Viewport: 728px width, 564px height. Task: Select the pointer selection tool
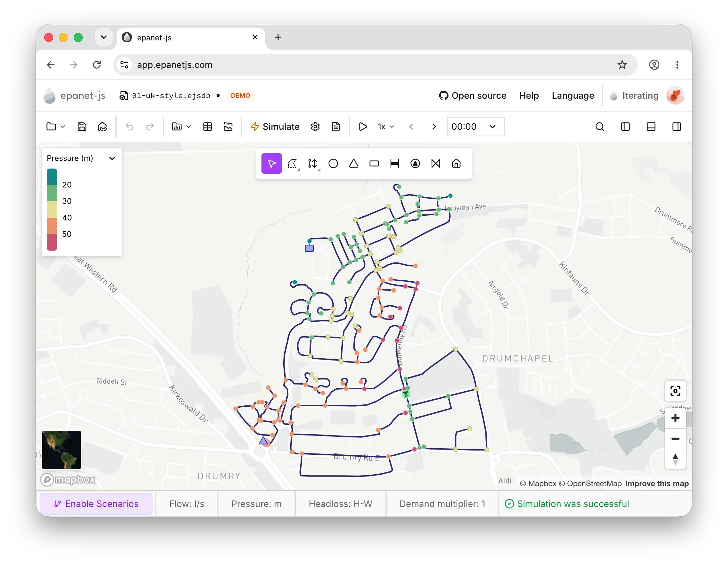click(x=271, y=164)
